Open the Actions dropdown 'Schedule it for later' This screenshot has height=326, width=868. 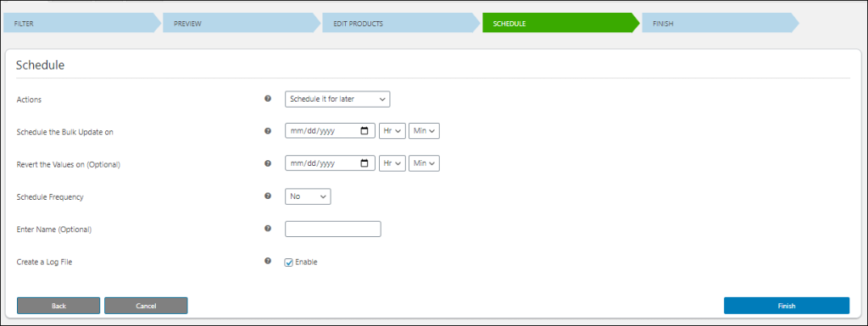click(337, 99)
